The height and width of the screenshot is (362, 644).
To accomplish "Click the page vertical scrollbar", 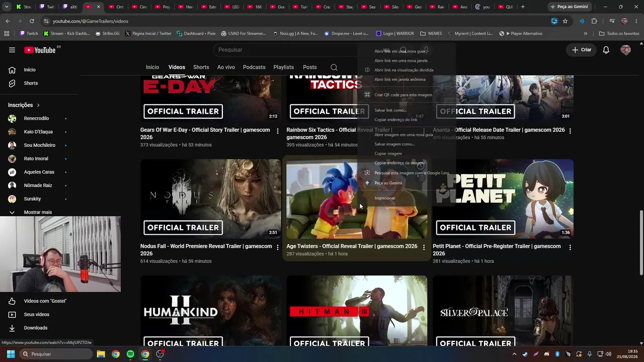I will click(x=641, y=242).
